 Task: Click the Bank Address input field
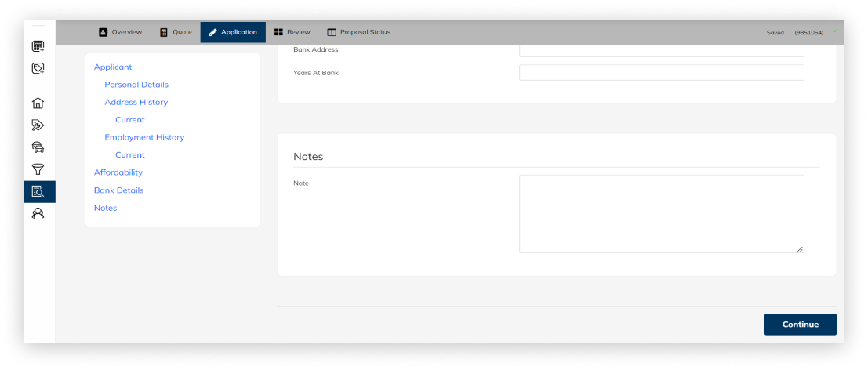point(662,50)
